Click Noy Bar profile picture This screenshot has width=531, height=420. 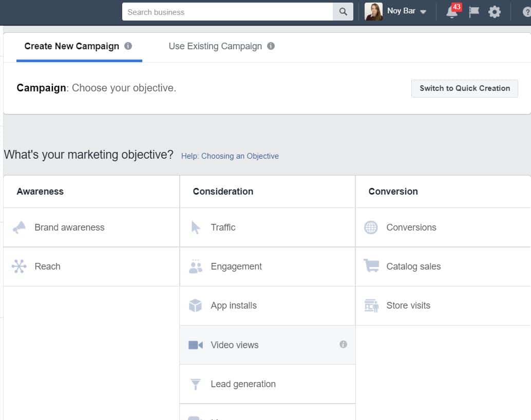(x=373, y=11)
